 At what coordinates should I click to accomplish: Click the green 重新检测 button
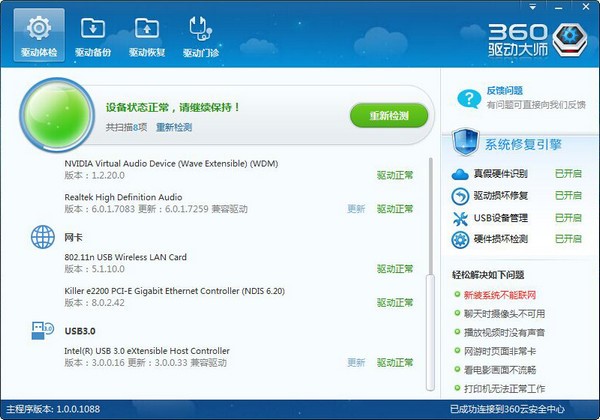point(388,115)
